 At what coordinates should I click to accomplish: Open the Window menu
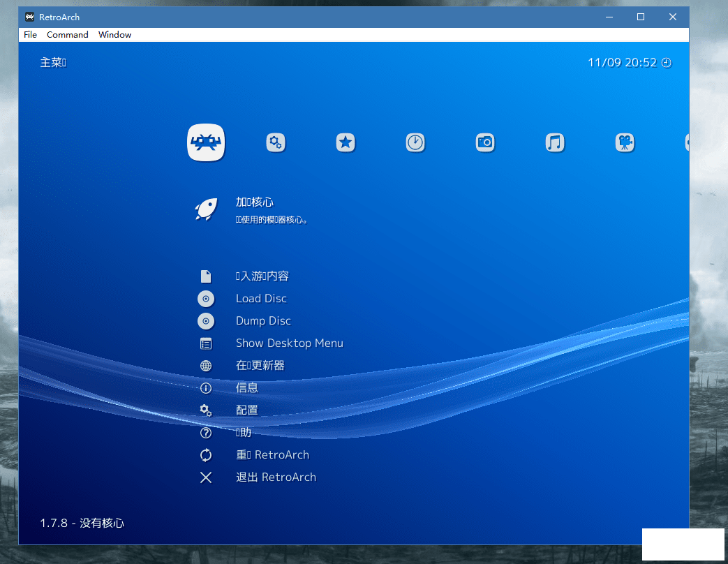pyautogui.click(x=114, y=35)
